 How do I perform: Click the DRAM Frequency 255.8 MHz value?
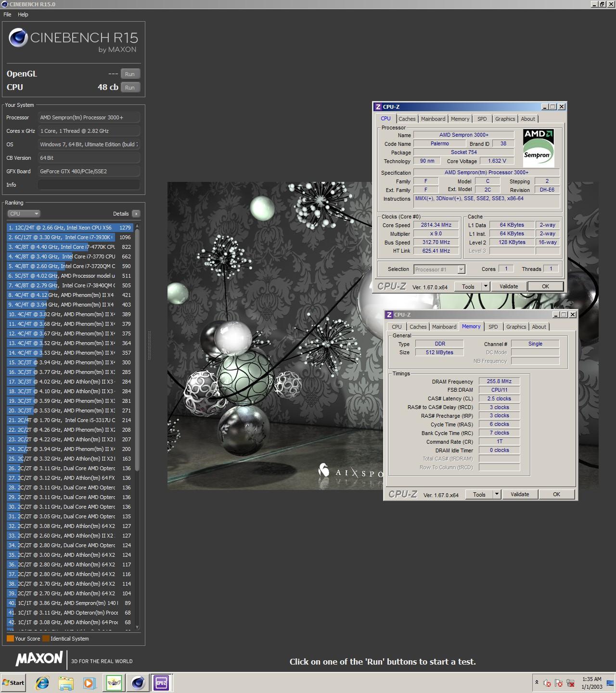click(x=499, y=381)
